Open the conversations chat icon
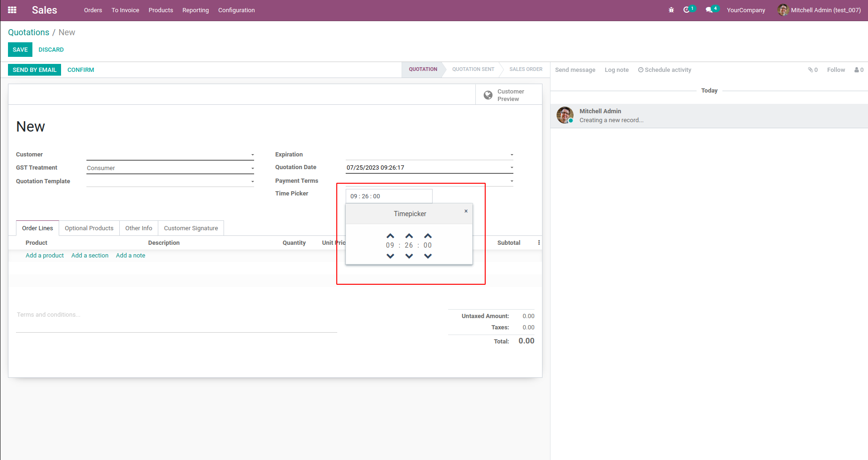The height and width of the screenshot is (460, 868). (709, 10)
